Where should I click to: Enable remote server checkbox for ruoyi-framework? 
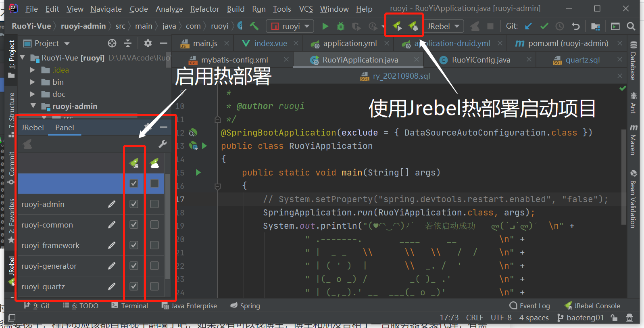pyautogui.click(x=154, y=245)
